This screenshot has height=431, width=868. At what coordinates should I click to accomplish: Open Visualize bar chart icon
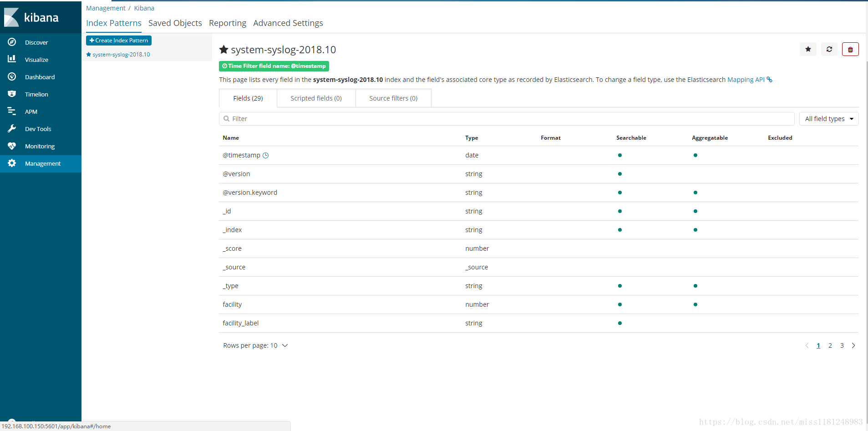coord(12,59)
